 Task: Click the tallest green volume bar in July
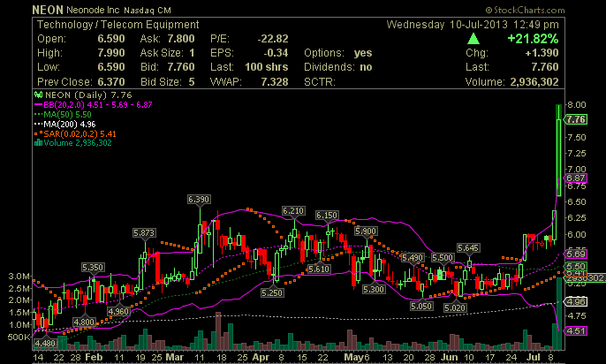pos(559,314)
